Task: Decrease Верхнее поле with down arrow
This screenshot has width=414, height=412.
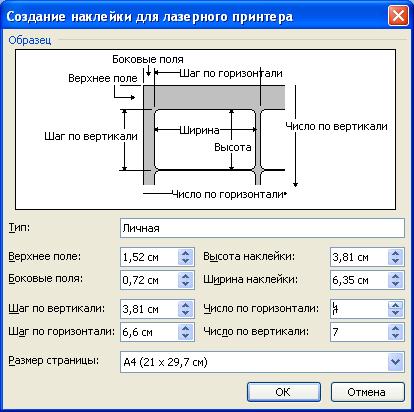Action: click(x=186, y=261)
